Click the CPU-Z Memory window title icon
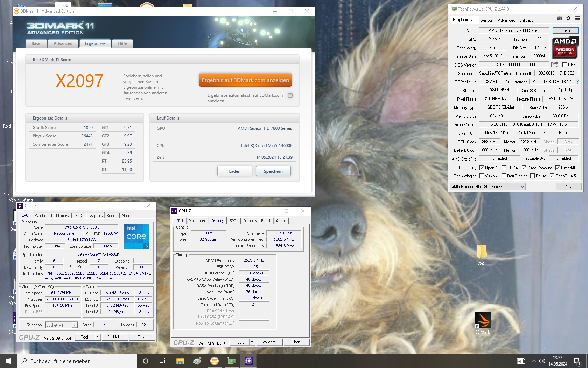 pos(174,211)
